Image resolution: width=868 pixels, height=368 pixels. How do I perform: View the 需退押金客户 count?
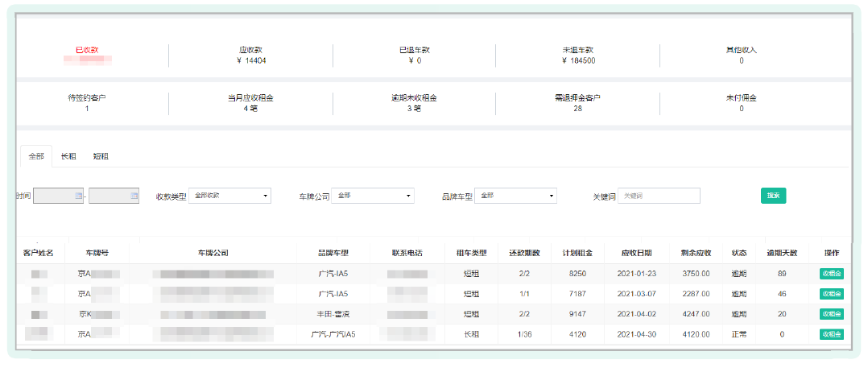(x=577, y=102)
